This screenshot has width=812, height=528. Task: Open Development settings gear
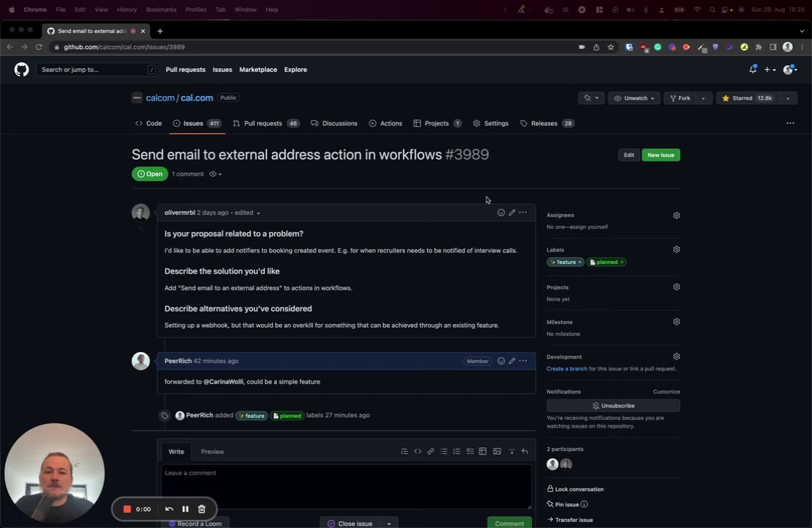(x=676, y=356)
